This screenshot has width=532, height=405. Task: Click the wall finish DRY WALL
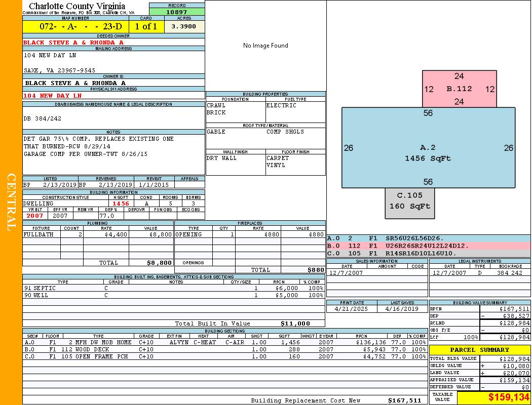221,158
